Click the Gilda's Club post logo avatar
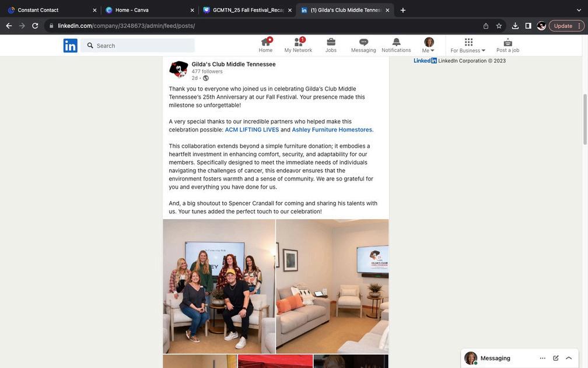Viewport: 588px width, 368px height. pyautogui.click(x=178, y=70)
